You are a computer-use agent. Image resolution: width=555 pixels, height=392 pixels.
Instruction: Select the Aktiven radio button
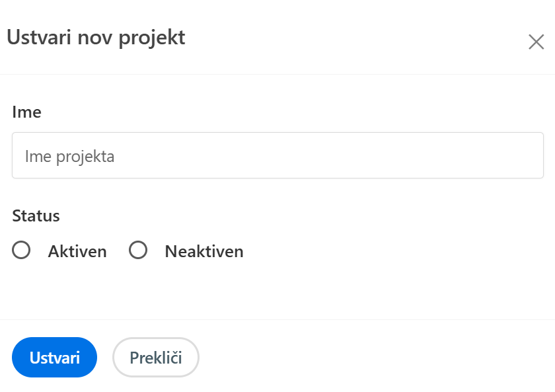[x=22, y=251]
